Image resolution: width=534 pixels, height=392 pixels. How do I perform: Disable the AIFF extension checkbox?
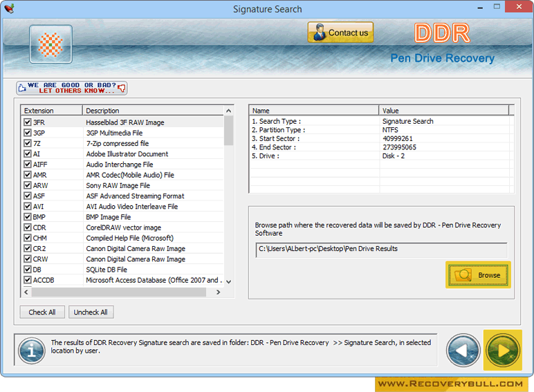coord(28,165)
